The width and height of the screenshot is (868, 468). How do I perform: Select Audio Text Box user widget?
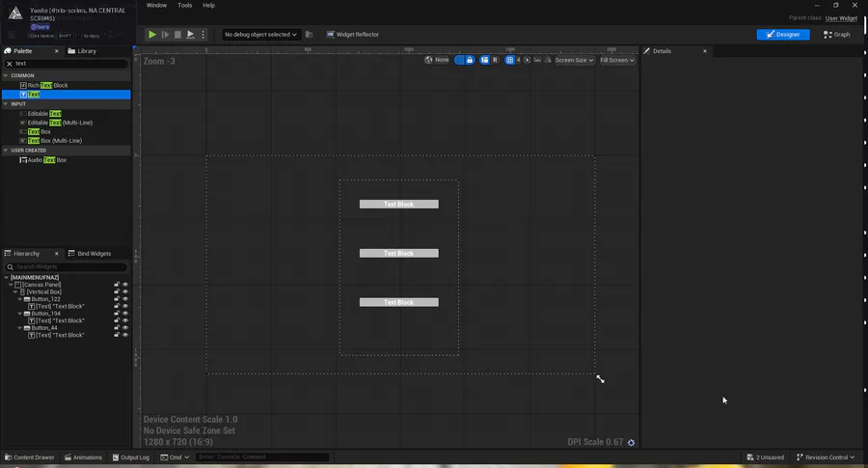click(x=43, y=160)
